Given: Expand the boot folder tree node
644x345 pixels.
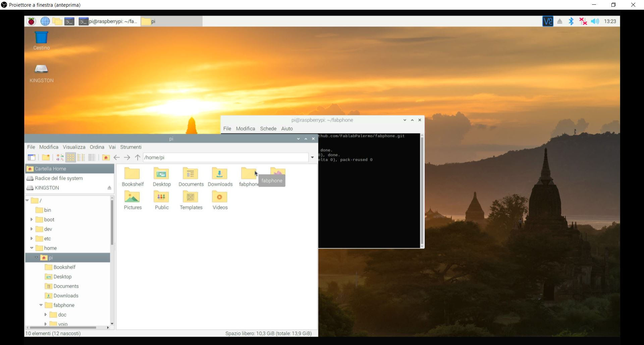Looking at the screenshot, I should 32,220.
